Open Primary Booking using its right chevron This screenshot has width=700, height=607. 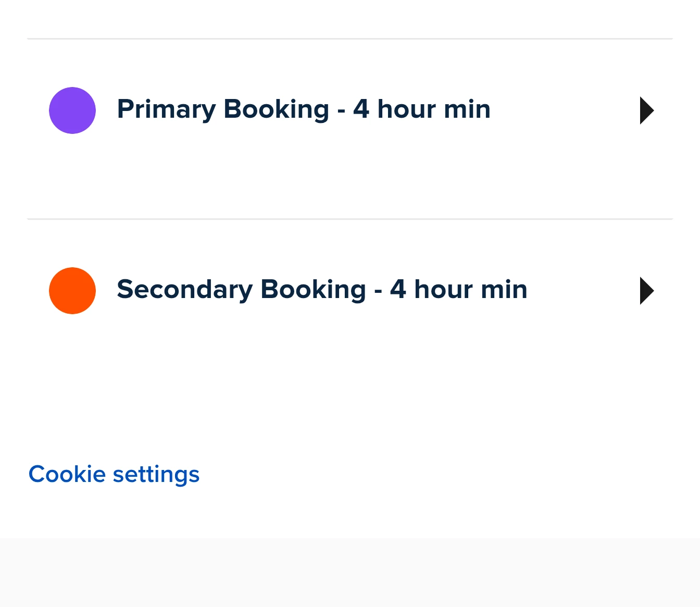point(646,110)
